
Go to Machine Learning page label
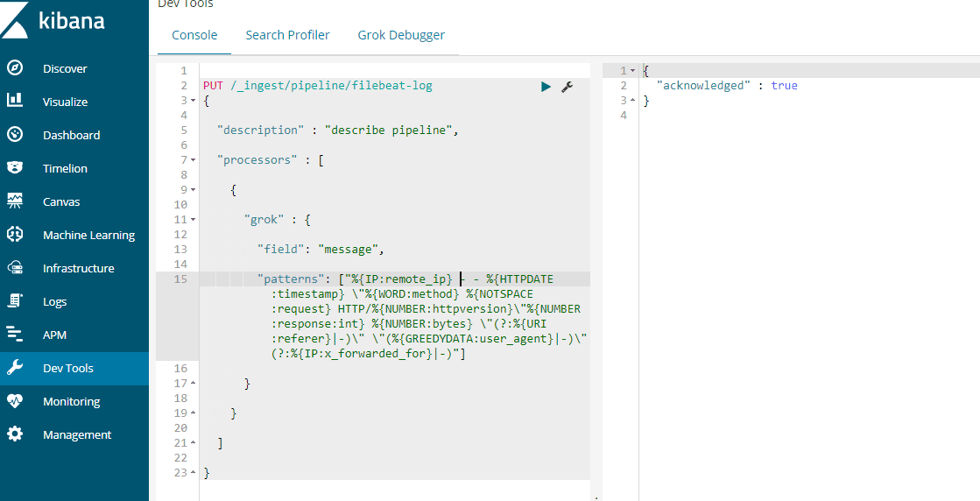coord(88,235)
